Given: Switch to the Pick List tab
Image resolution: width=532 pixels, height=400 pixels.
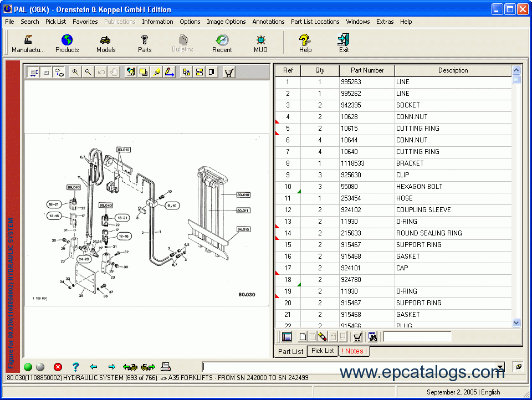Looking at the screenshot, I should point(323,351).
